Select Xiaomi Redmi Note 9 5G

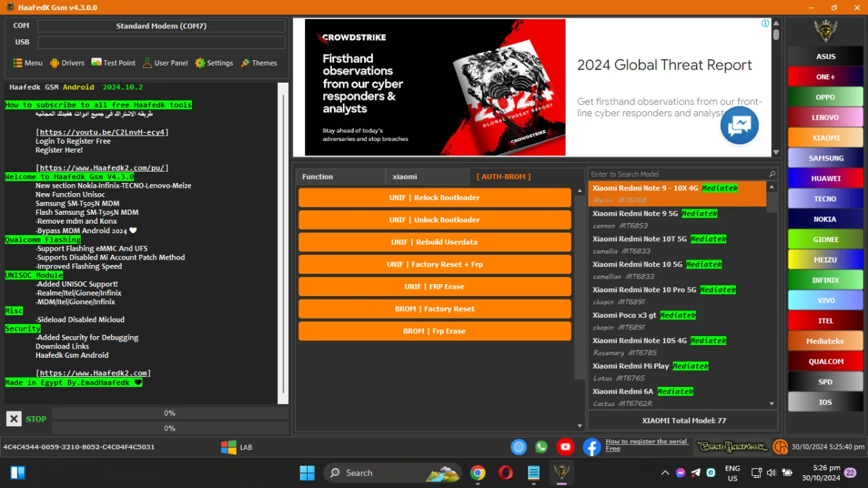677,219
